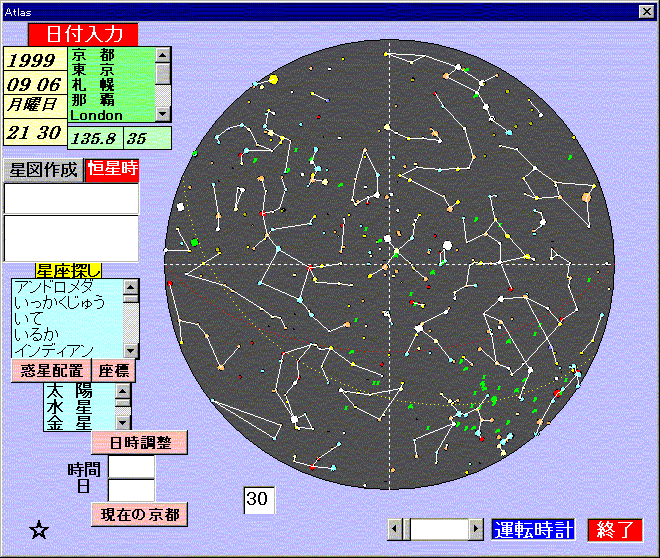Click planet list scroll down arrow
660x558 pixels.
(123, 422)
